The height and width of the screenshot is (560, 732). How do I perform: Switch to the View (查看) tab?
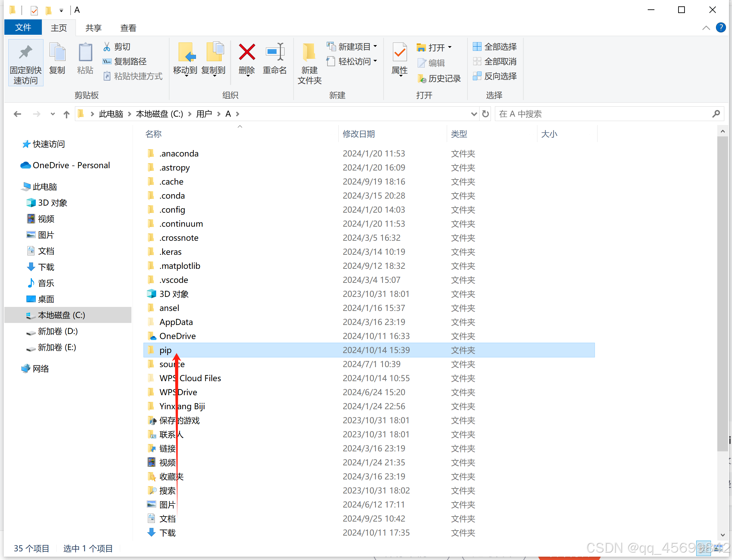(128, 28)
